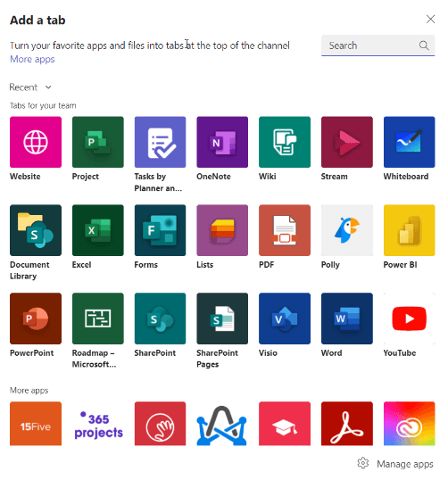Image resolution: width=448 pixels, height=480 pixels.
Task: Choose the Forms app icon
Action: [x=160, y=230]
